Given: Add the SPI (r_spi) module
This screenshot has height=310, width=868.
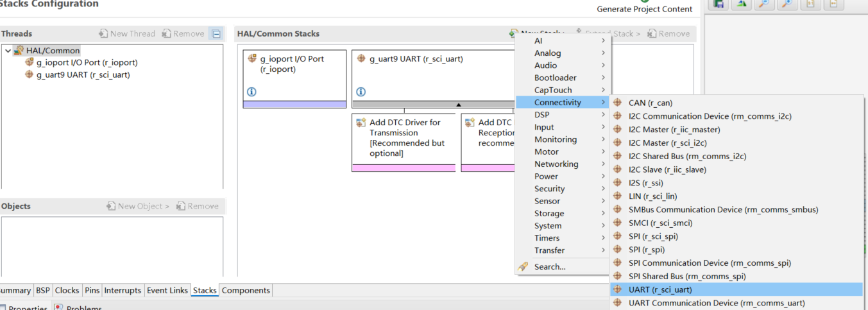Looking at the screenshot, I should [736, 250].
